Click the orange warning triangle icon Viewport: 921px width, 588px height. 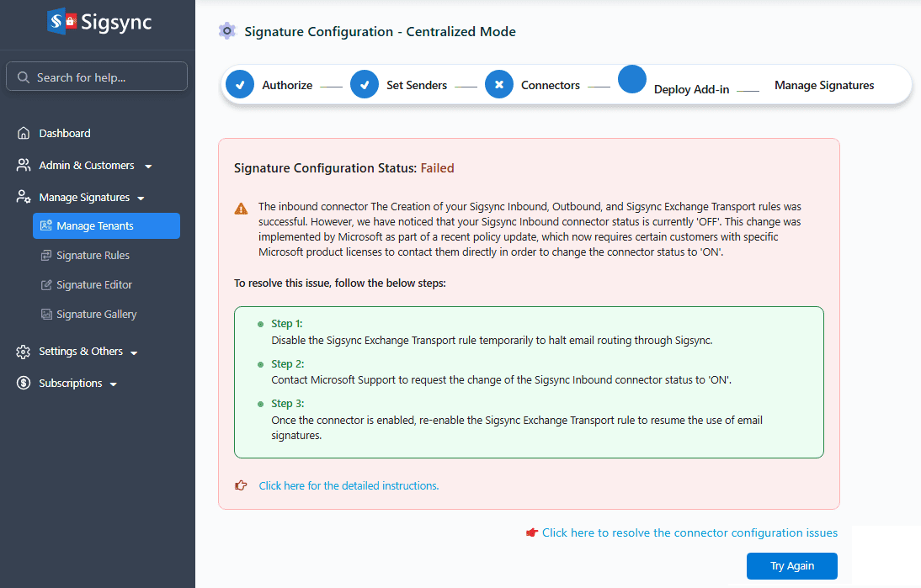tap(242, 208)
